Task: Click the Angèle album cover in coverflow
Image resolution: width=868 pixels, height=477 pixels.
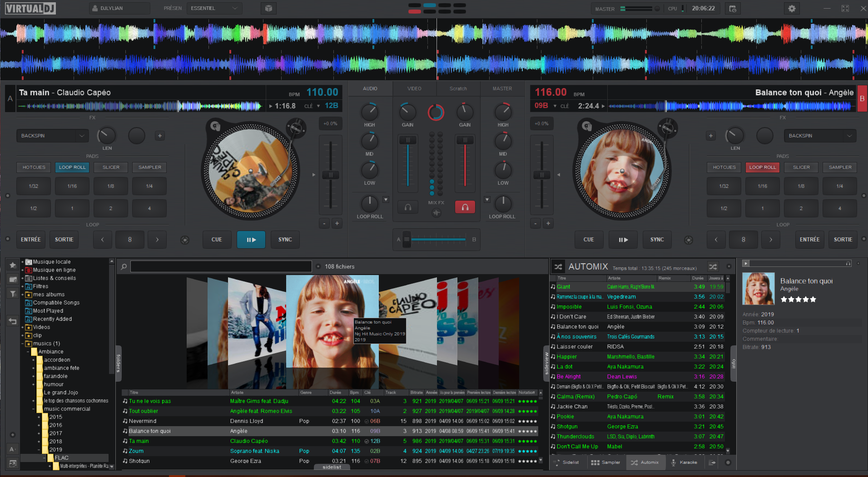Action: click(x=332, y=321)
